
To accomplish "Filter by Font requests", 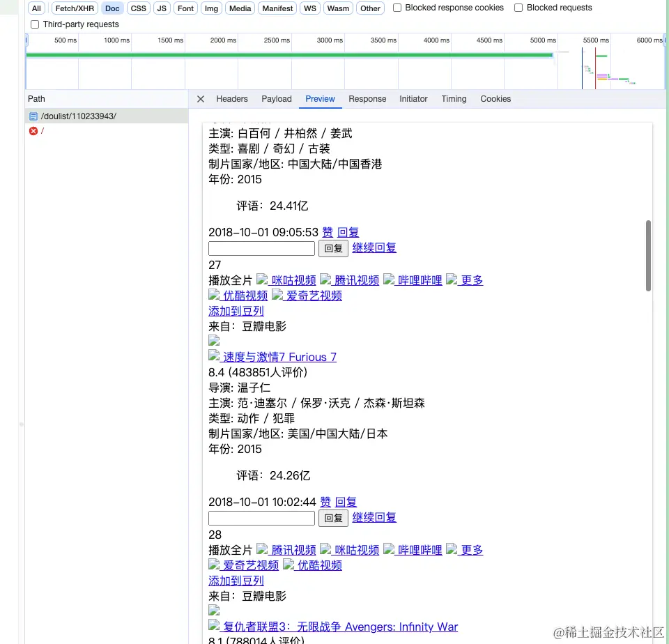I will pyautogui.click(x=185, y=8).
